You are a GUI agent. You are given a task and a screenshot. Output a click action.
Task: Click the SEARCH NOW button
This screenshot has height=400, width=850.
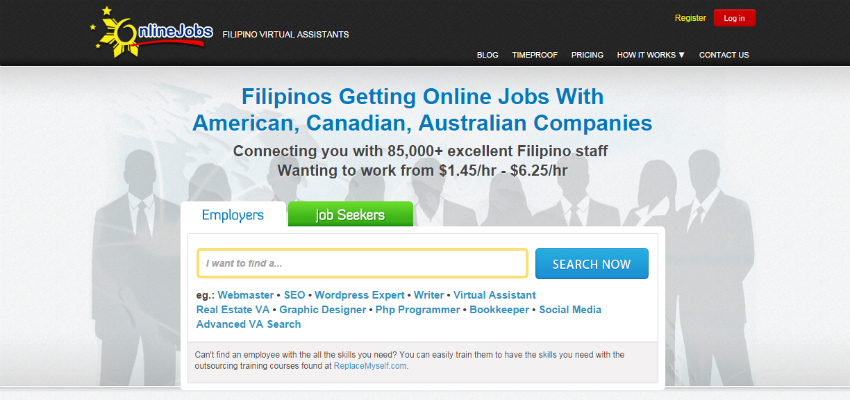click(x=591, y=264)
